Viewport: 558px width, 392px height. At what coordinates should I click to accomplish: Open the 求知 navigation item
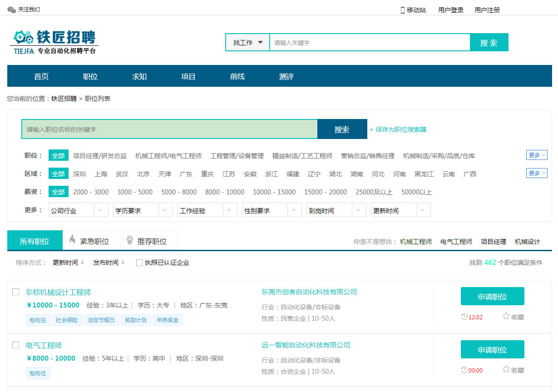tap(139, 76)
